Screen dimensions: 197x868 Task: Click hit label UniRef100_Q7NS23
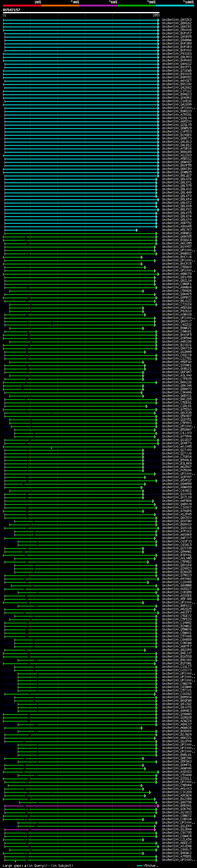pyautogui.click(x=177, y=575)
